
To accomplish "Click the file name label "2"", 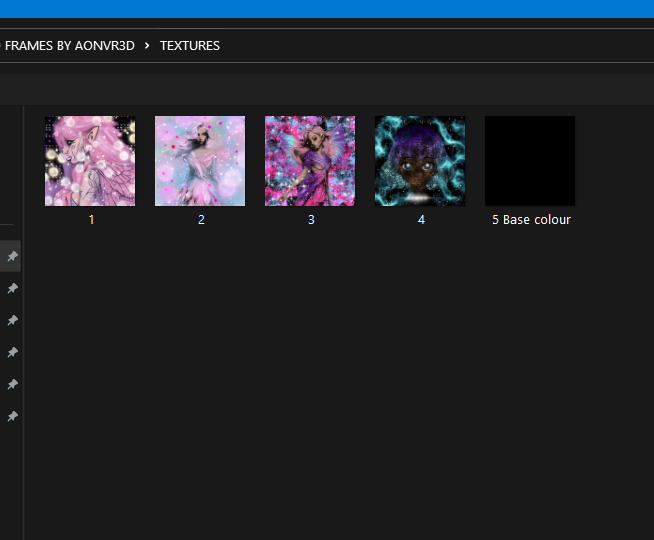I will coord(201,220).
